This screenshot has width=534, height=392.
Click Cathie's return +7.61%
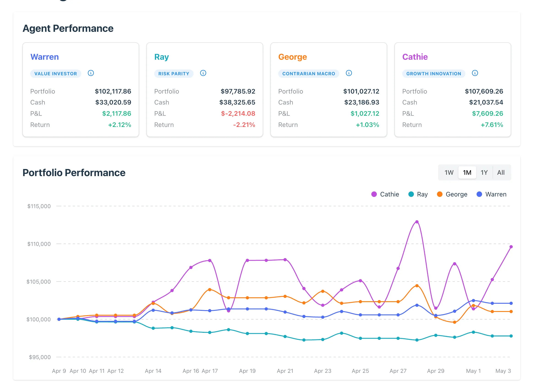pyautogui.click(x=492, y=125)
